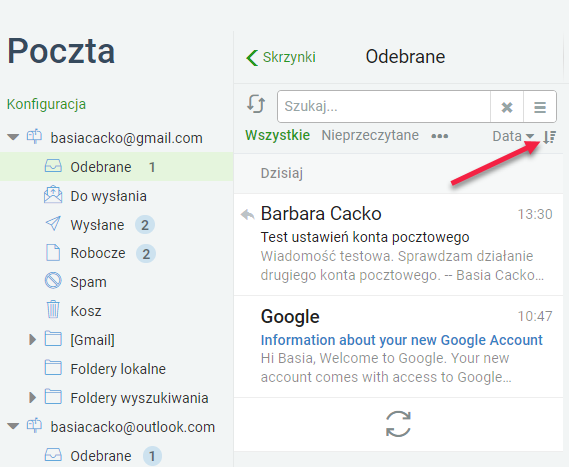The height and width of the screenshot is (467, 569).
Task: Collapse the basiacacko@gmail.com account
Action: tap(13, 137)
